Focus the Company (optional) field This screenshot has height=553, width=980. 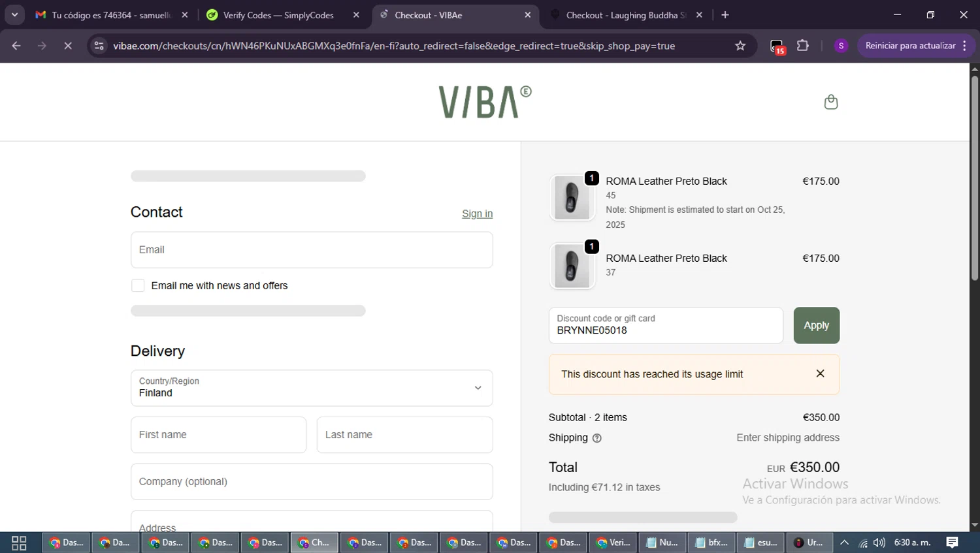click(x=312, y=482)
